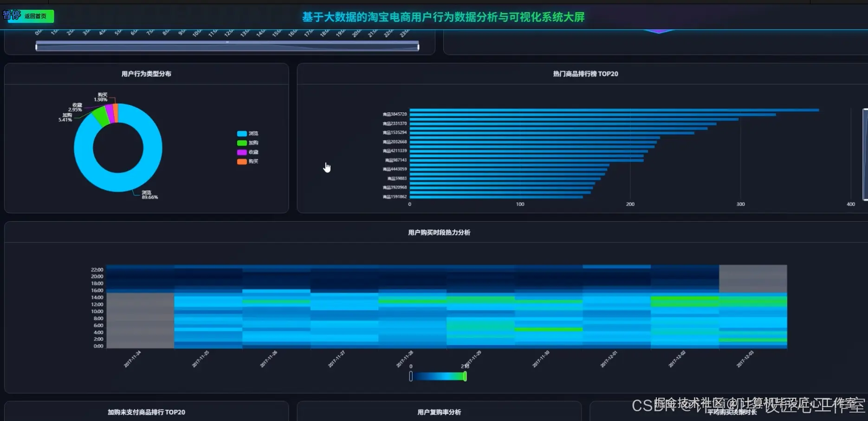The width and height of the screenshot is (868, 421).
Task: Click bar label 商品2331370
Action: (x=395, y=124)
